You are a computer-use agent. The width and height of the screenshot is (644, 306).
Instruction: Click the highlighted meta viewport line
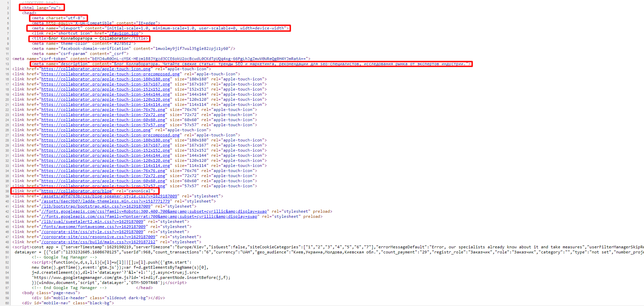coord(158,28)
